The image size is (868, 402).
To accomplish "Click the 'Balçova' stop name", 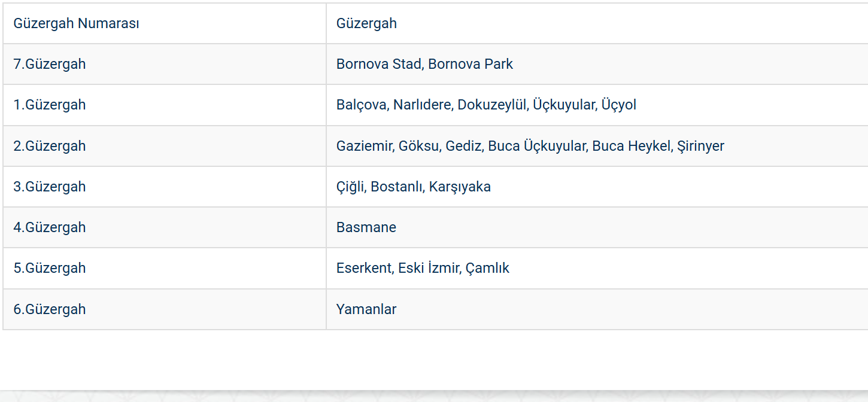I will pyautogui.click(x=361, y=105).
